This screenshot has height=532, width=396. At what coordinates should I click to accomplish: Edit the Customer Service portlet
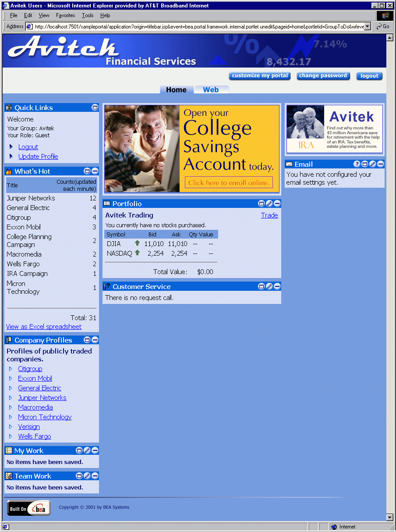[269, 286]
